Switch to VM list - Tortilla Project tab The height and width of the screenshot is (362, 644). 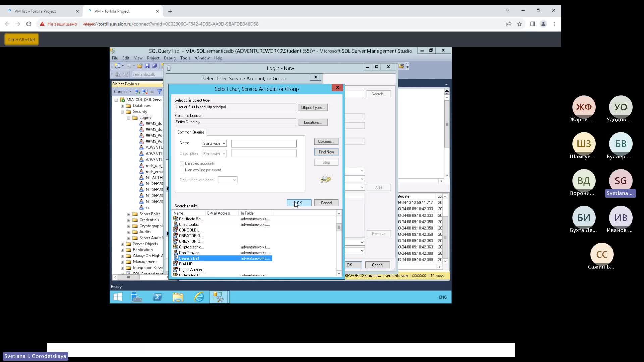pyautogui.click(x=42, y=11)
